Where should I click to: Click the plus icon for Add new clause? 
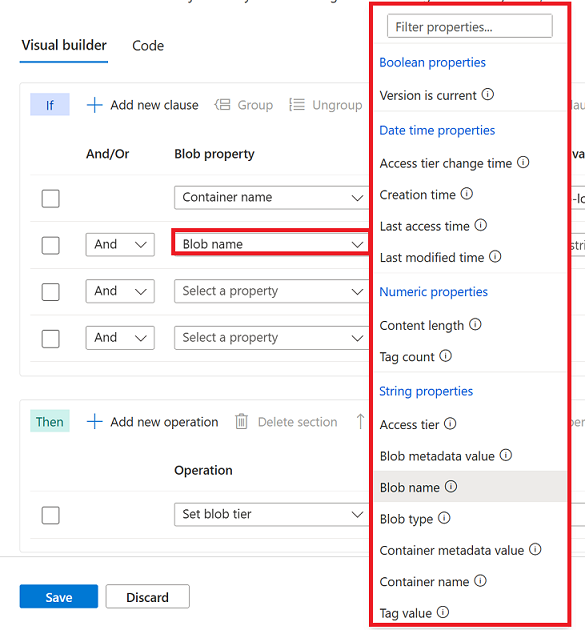coord(94,105)
